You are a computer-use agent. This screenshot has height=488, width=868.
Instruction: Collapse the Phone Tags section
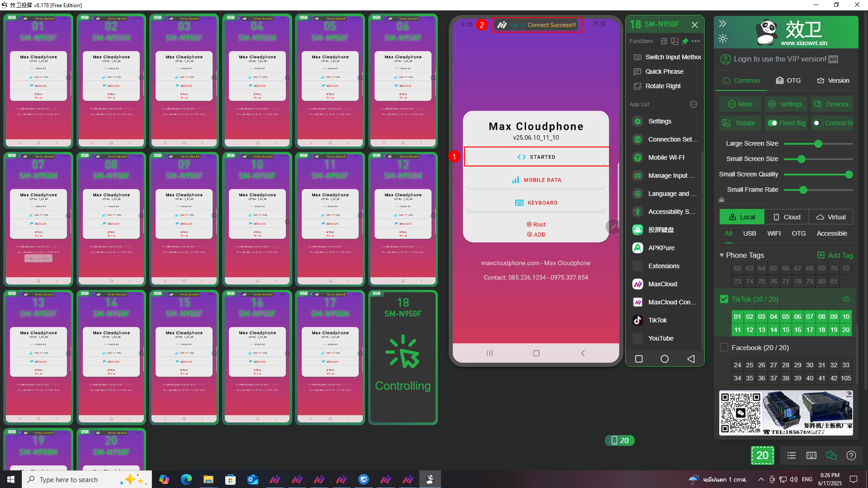(722, 255)
